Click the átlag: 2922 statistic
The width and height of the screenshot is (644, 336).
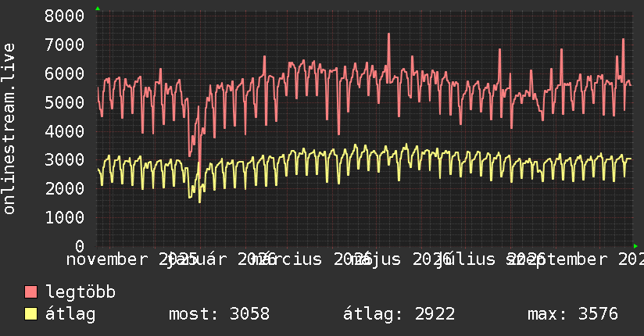pos(399,314)
